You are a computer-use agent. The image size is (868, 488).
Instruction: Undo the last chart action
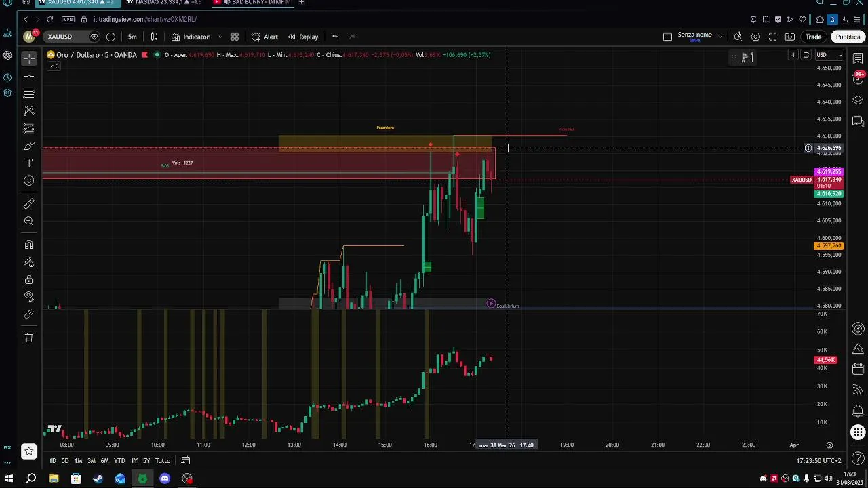point(335,37)
